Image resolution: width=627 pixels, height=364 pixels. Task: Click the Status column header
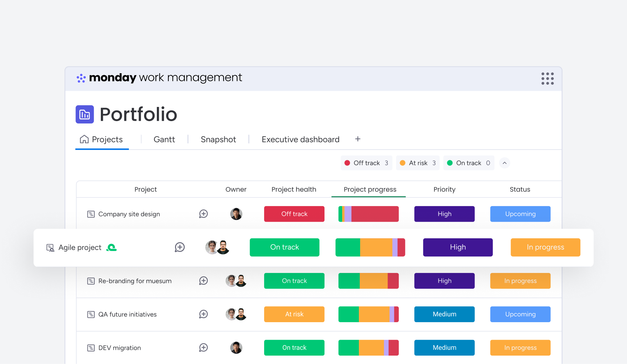520,189
